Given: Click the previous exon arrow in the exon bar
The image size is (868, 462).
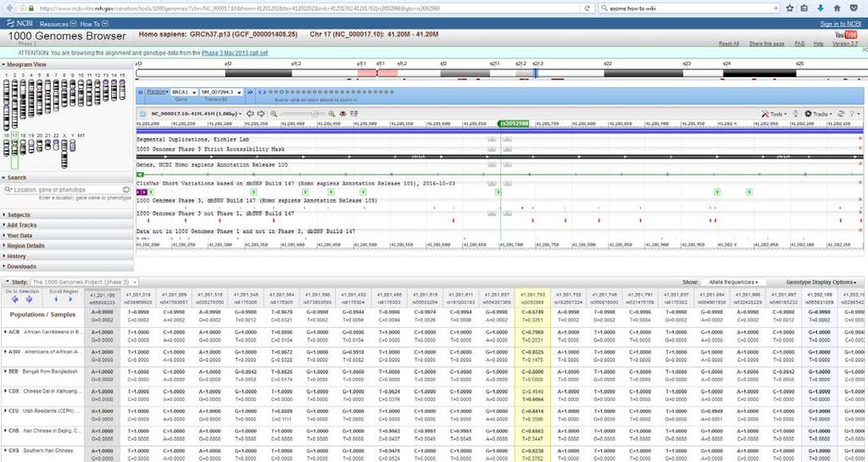Looking at the screenshot, I should click(x=259, y=92).
